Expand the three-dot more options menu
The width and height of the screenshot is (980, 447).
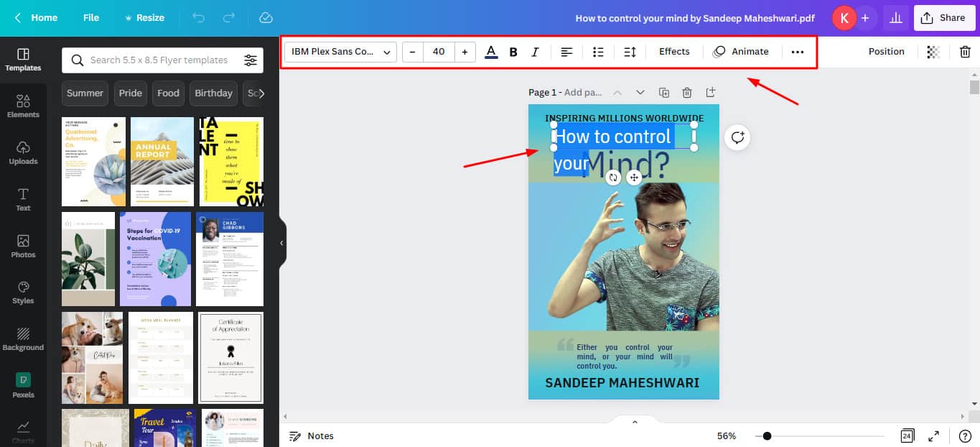tap(797, 52)
